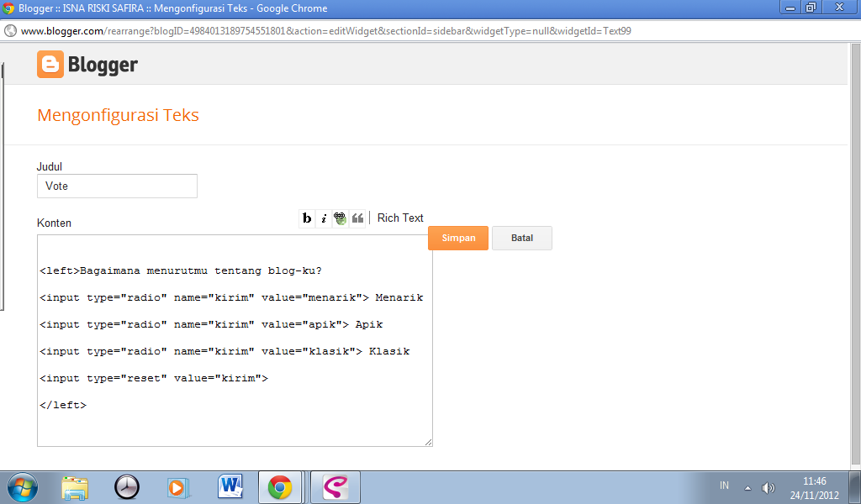The image size is (861, 504).
Task: Focus the Judul field containing Vote
Action: pos(117,186)
